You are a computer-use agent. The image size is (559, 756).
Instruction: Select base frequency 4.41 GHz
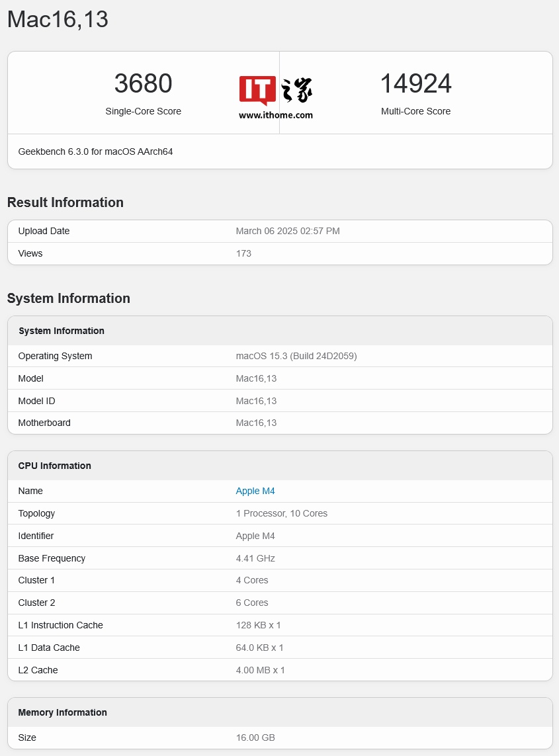[255, 558]
